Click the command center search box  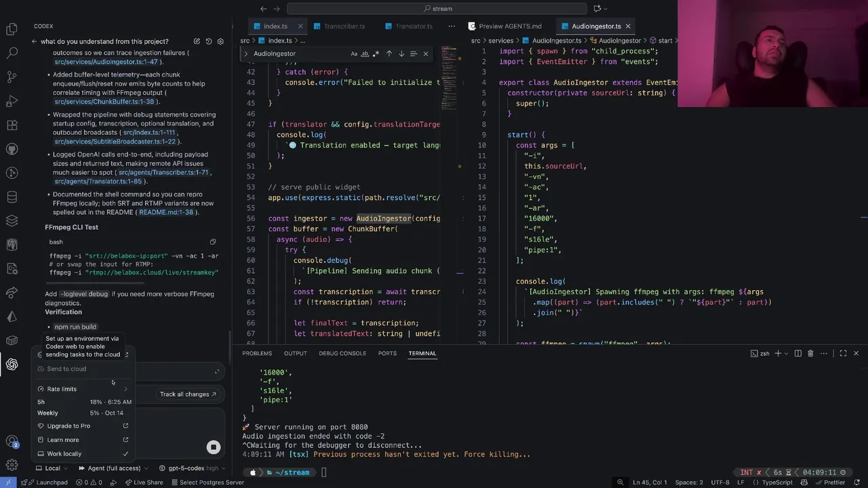(x=437, y=9)
